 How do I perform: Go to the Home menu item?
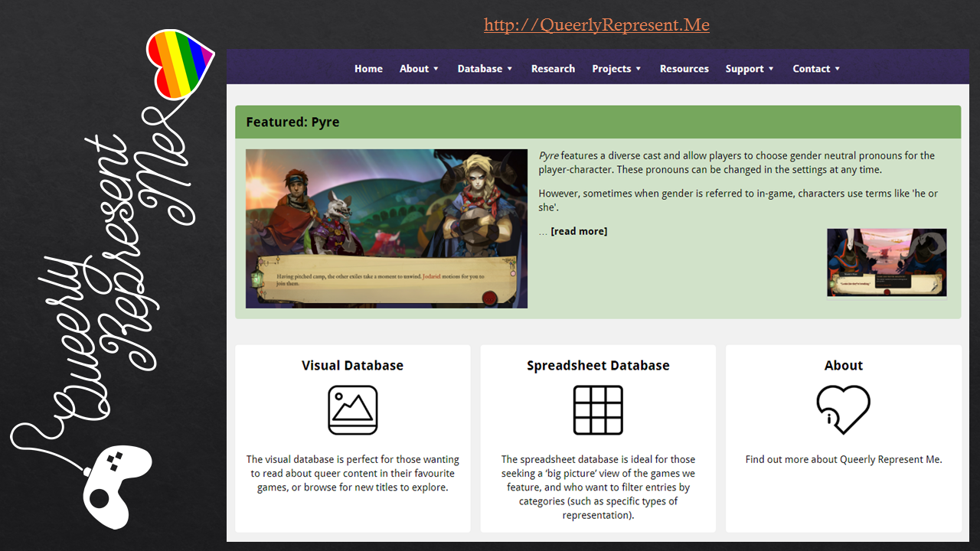[368, 69]
